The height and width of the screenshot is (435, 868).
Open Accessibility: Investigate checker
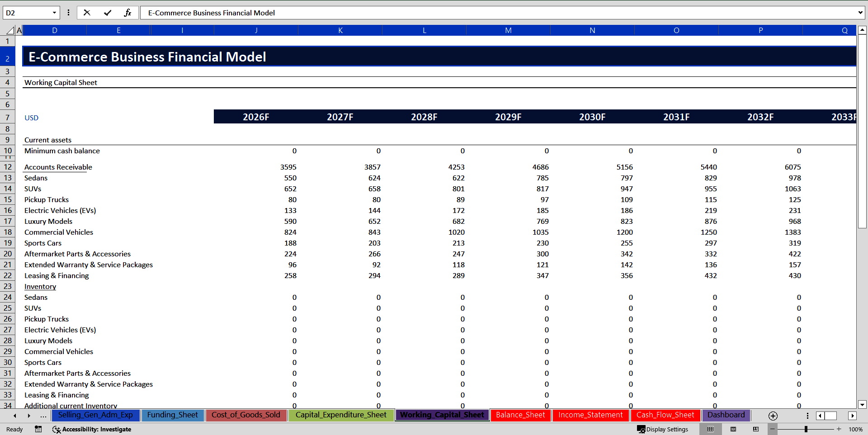(92, 429)
